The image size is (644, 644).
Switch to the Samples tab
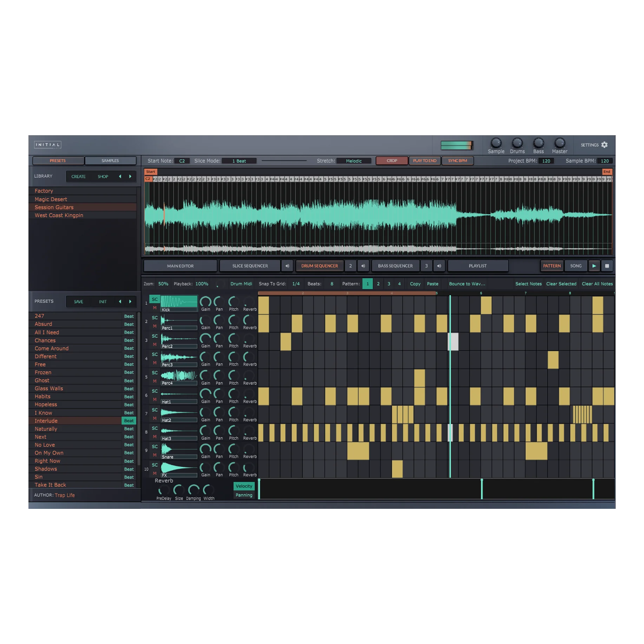tap(110, 160)
